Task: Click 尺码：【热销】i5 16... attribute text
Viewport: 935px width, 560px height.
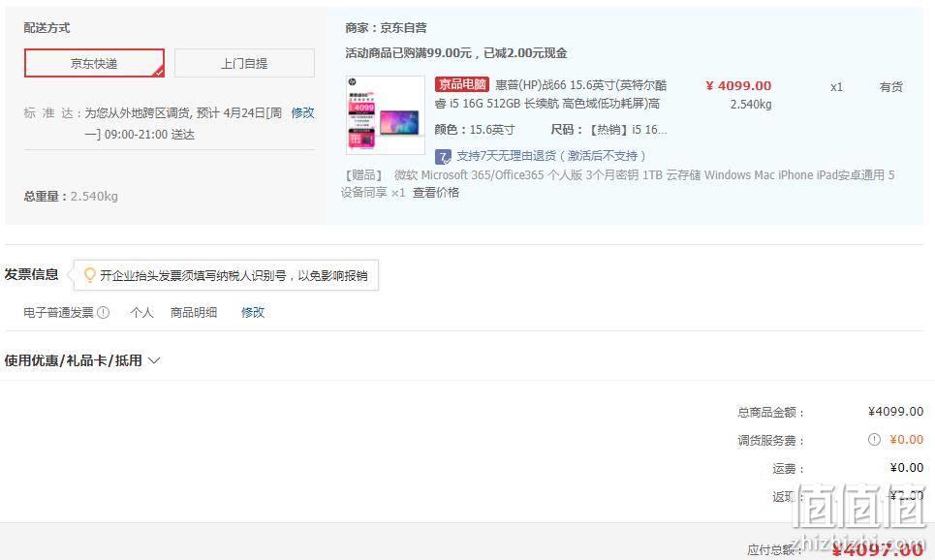Action: [608, 130]
